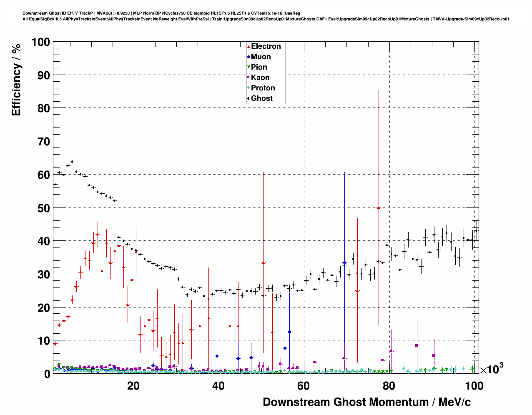Click the blue muon data point near 33% efficiency
532x415 pixels.
pyautogui.click(x=344, y=263)
